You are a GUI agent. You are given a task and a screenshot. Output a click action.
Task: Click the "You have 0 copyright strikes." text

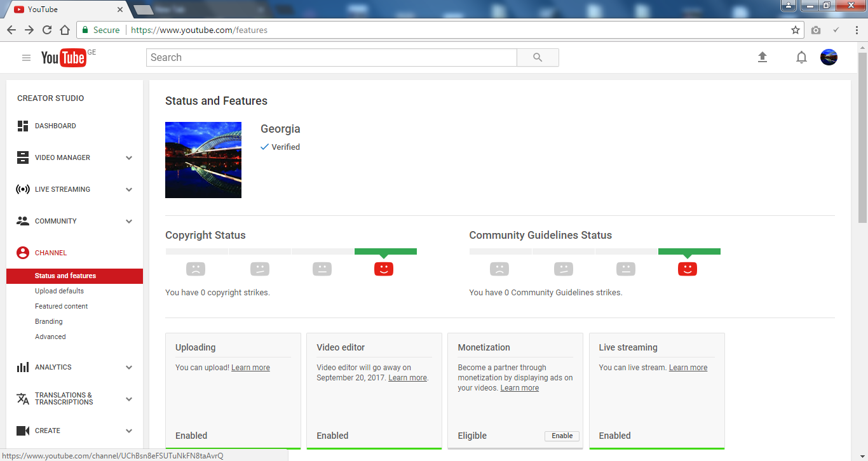coord(217,293)
